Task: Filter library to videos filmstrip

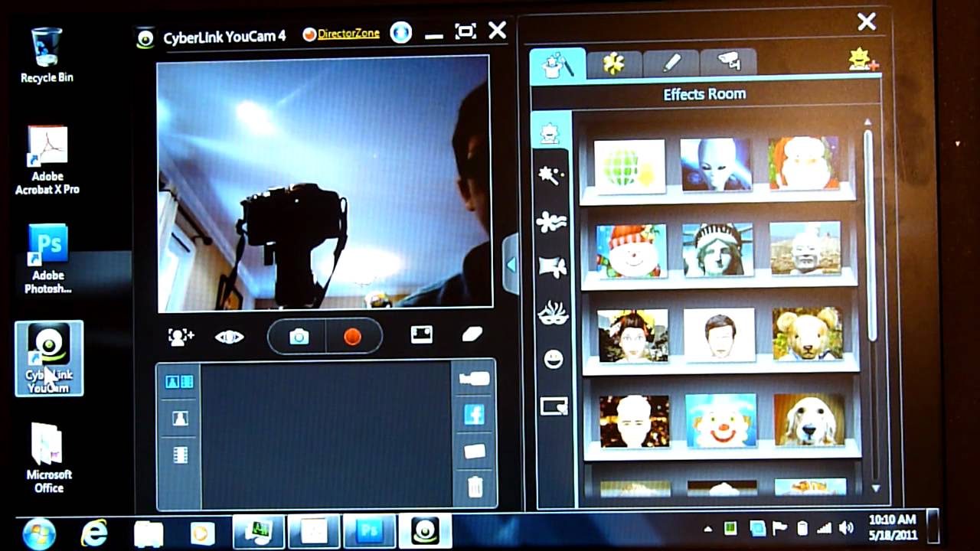Action: click(180, 455)
